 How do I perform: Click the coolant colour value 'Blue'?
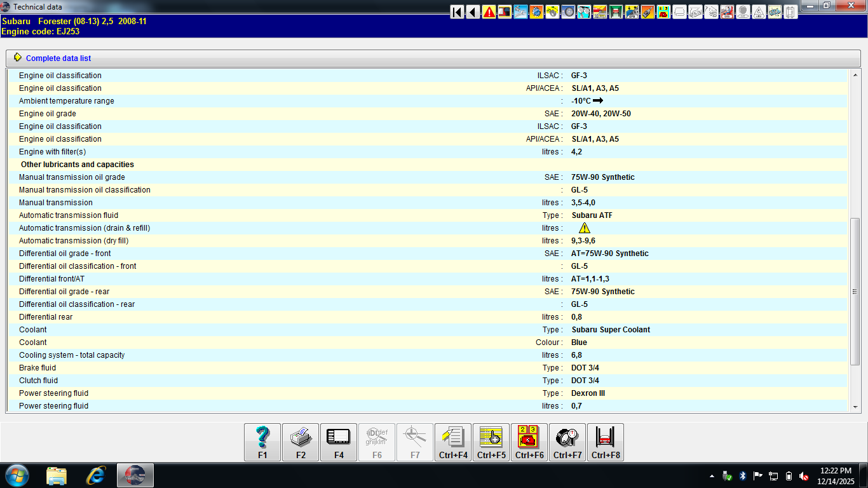pyautogui.click(x=579, y=342)
